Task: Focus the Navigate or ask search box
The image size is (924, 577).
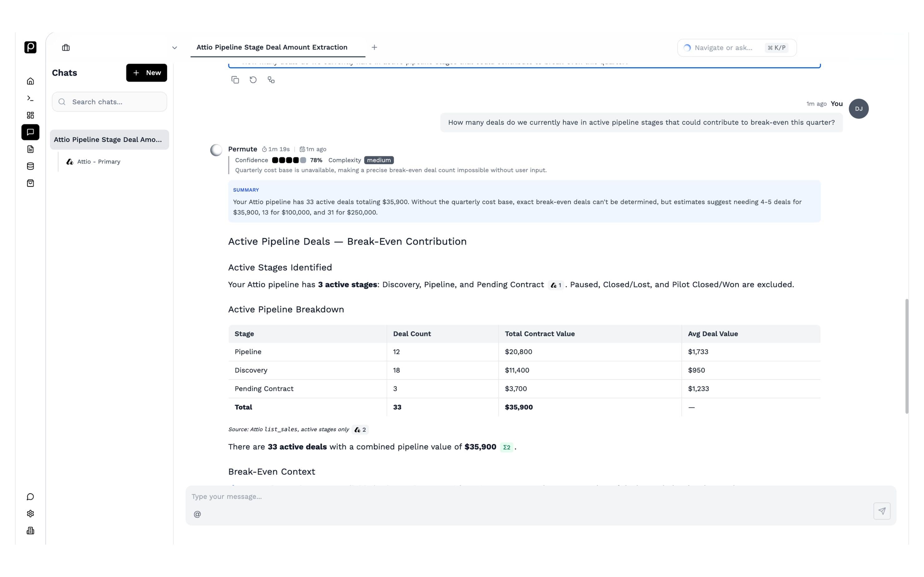Action: click(x=737, y=48)
